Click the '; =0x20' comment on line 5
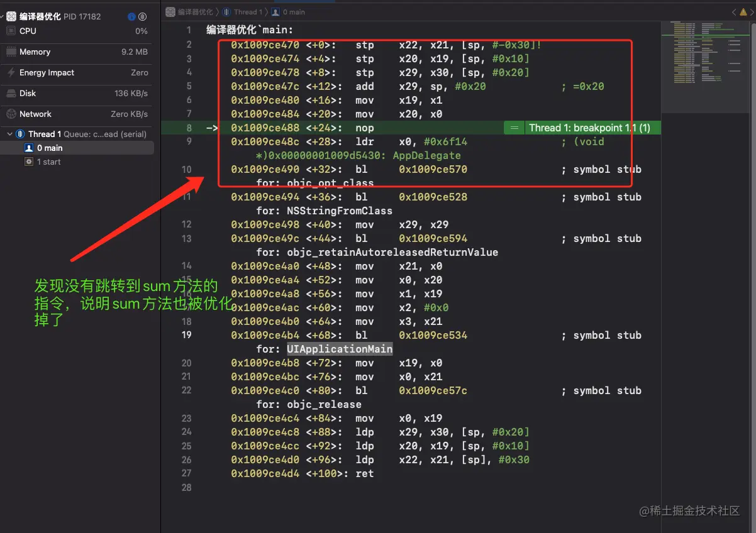Screen dimensions: 756x533 point(582,86)
